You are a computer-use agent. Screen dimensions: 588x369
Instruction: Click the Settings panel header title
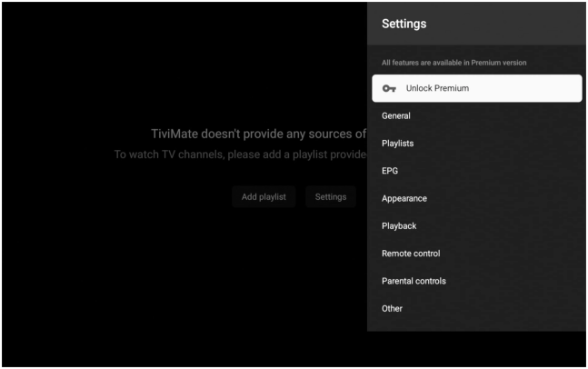click(404, 23)
